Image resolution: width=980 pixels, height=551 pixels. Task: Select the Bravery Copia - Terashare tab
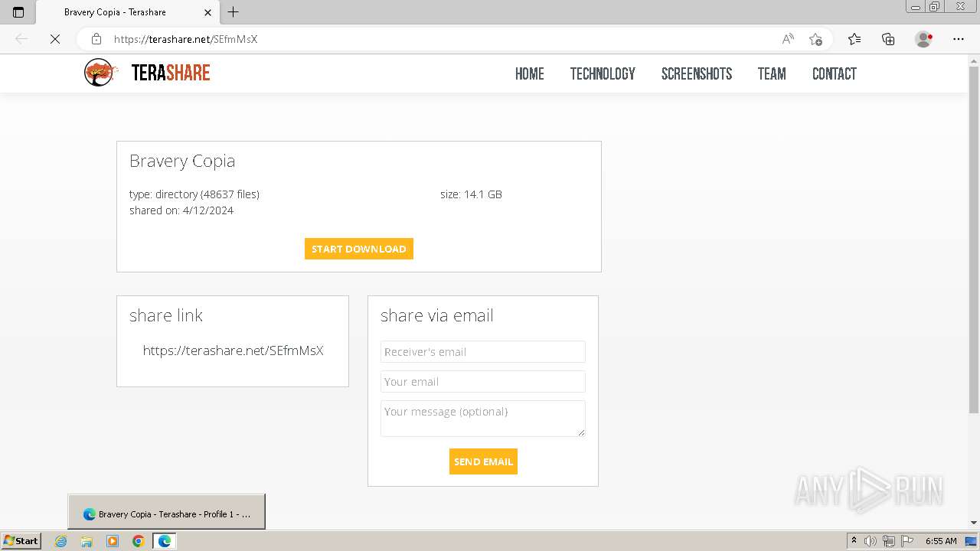[x=127, y=12]
